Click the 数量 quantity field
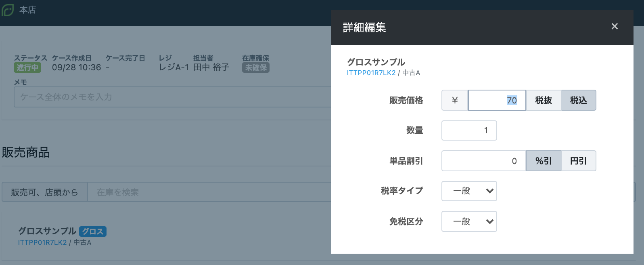This screenshot has height=265, width=644. [469, 130]
